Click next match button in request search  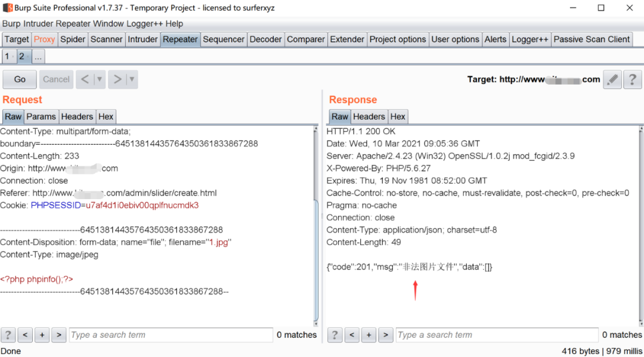point(58,335)
